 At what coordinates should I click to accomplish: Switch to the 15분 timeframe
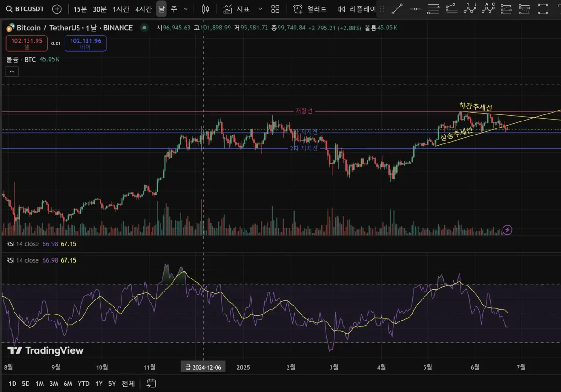coord(80,9)
